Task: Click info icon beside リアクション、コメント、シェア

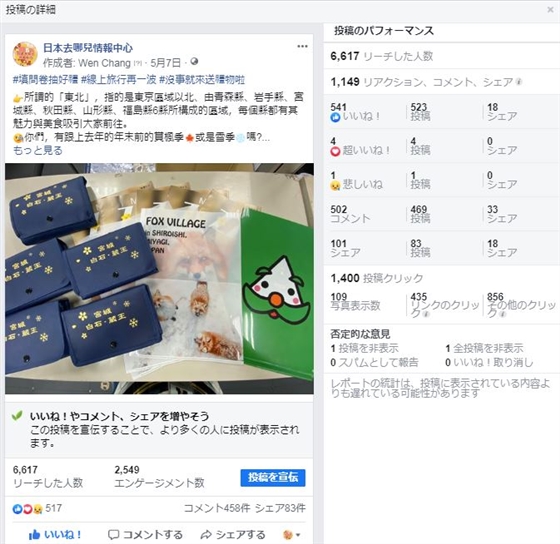Action: (x=519, y=82)
